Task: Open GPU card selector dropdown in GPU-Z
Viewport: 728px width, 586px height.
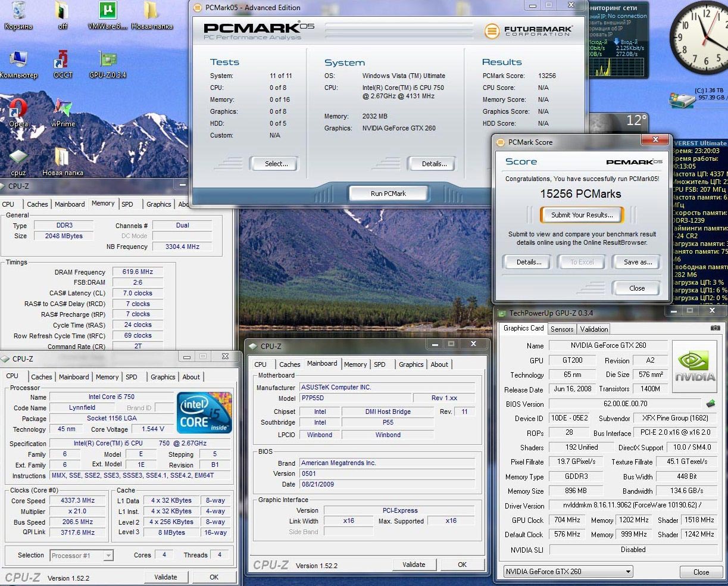Action: click(568, 571)
